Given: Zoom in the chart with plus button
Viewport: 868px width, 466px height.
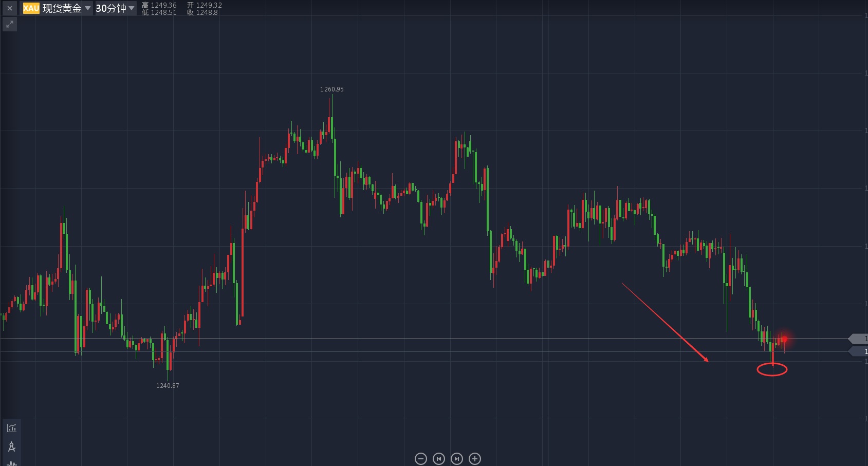Looking at the screenshot, I should point(475,459).
